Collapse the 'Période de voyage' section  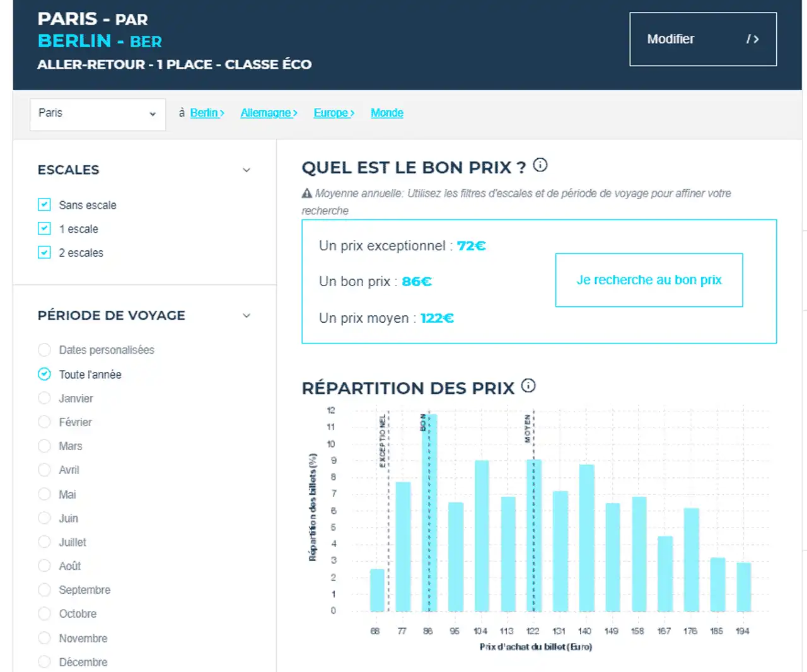click(x=247, y=316)
